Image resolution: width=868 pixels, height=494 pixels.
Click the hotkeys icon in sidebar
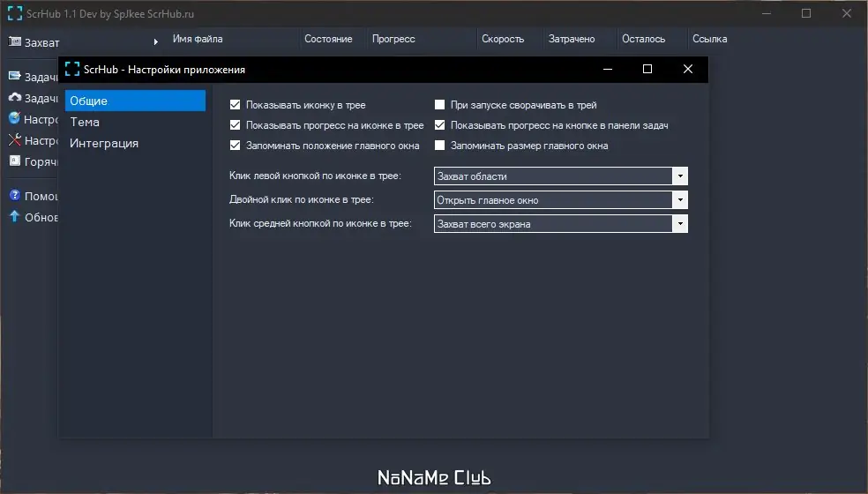pyautogui.click(x=15, y=161)
